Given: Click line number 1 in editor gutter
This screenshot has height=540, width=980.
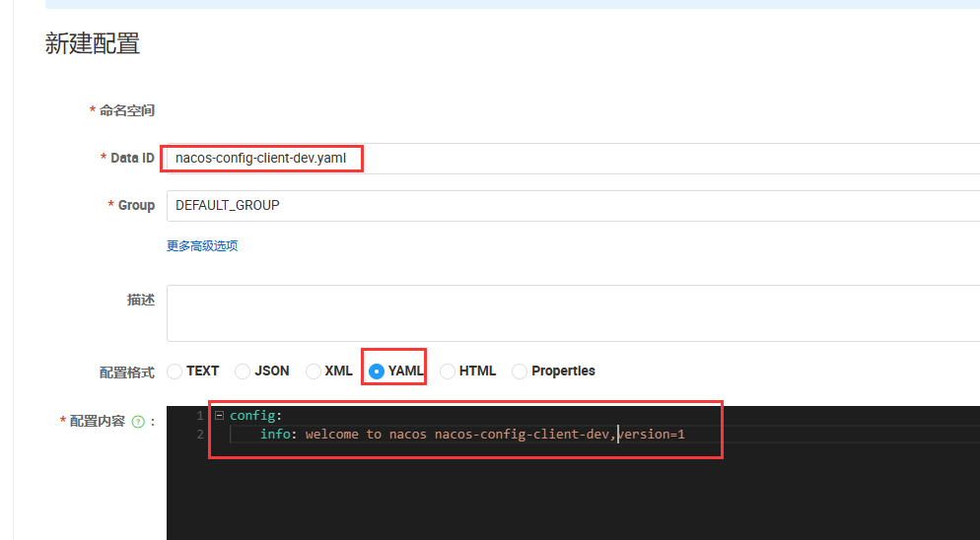Looking at the screenshot, I should coord(200,416).
